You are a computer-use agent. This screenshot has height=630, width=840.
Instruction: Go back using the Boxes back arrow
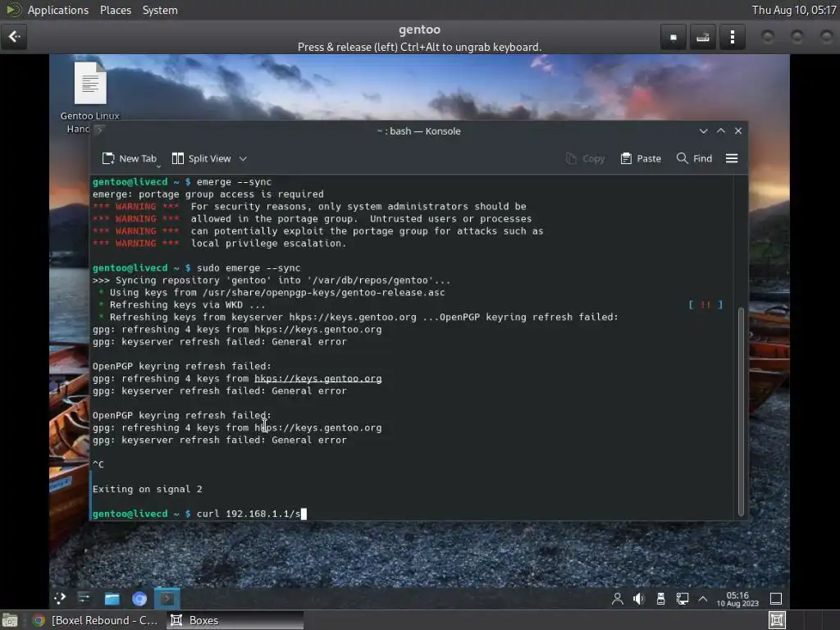coord(14,36)
